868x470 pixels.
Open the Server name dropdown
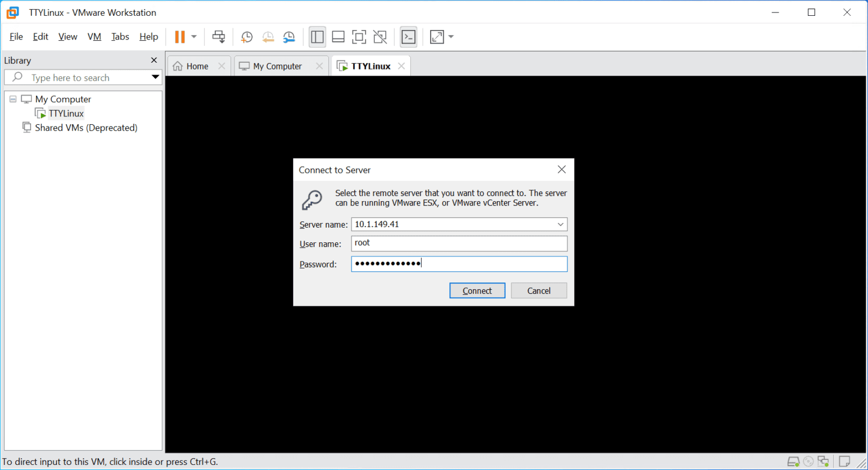560,224
